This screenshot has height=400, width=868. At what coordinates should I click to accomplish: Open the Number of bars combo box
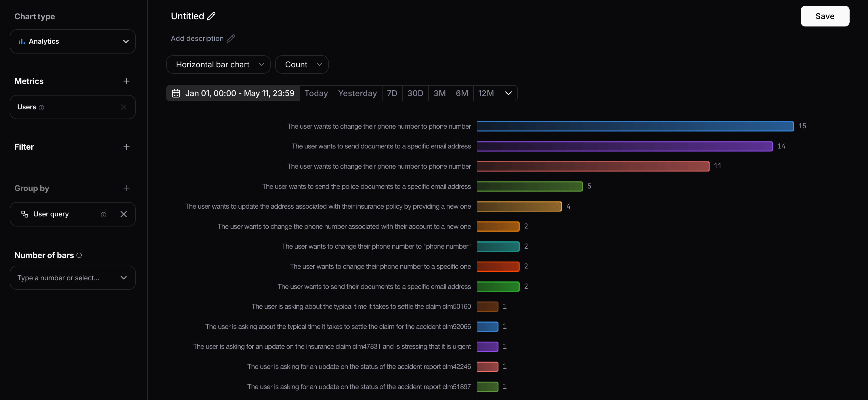tap(73, 278)
